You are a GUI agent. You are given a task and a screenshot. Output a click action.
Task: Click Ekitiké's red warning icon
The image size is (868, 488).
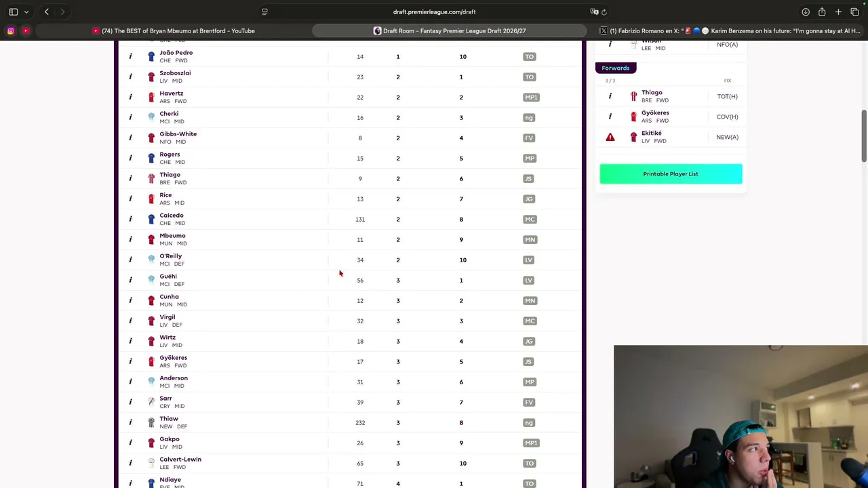[x=610, y=137]
